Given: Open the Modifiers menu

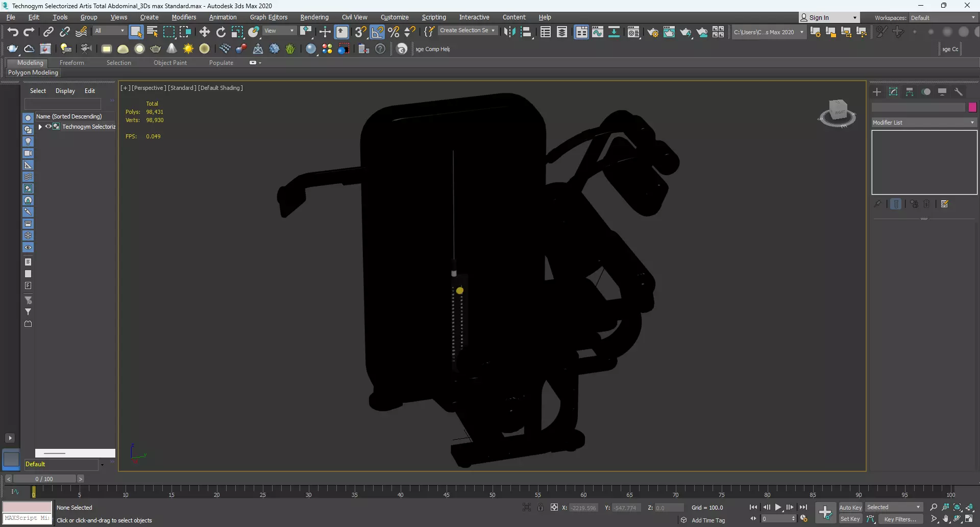Looking at the screenshot, I should (184, 17).
